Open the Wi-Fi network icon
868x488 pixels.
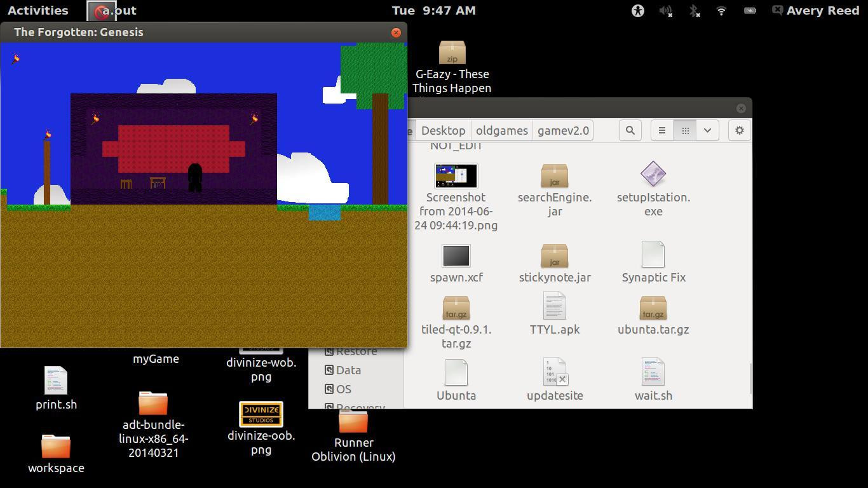click(x=721, y=10)
